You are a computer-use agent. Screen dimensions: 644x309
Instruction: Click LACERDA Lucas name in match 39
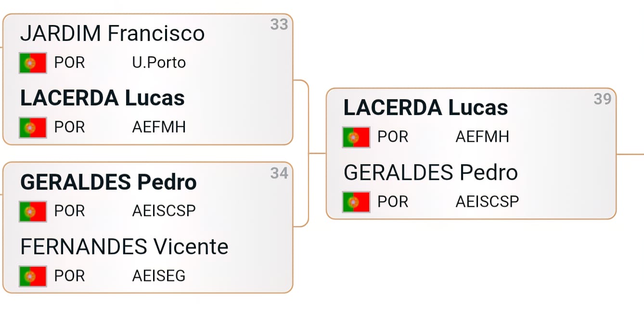(x=425, y=108)
